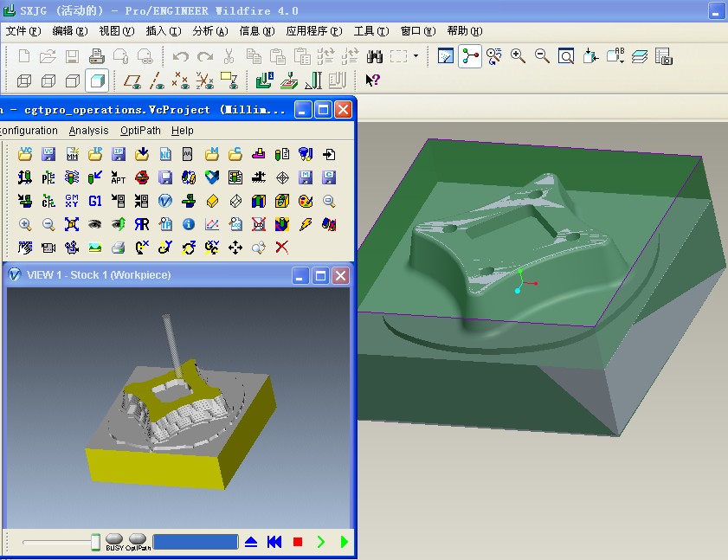Toggle datum planes visibility
728x560 pixels.
point(132,80)
